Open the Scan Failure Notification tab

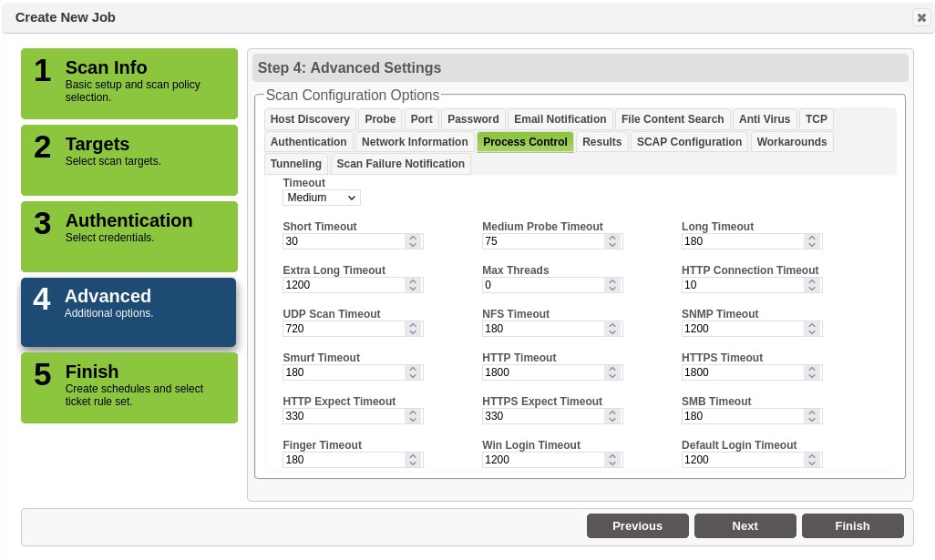(400, 164)
